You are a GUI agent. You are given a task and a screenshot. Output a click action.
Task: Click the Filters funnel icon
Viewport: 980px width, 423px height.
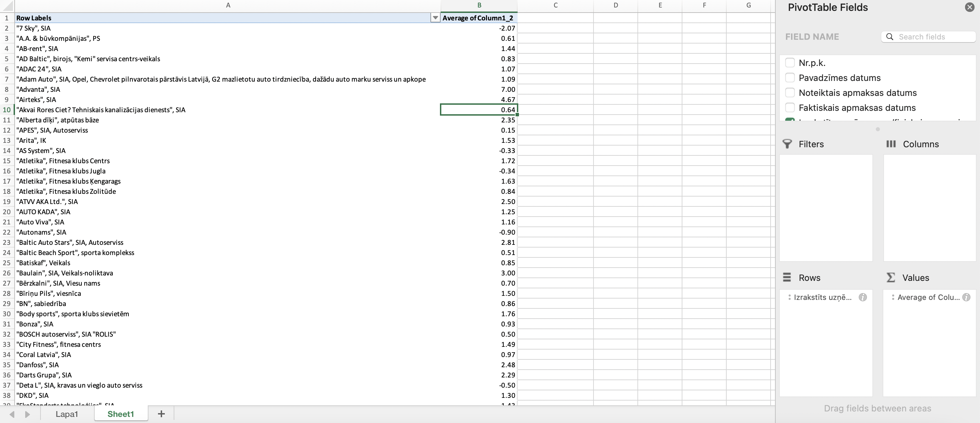[x=787, y=144]
